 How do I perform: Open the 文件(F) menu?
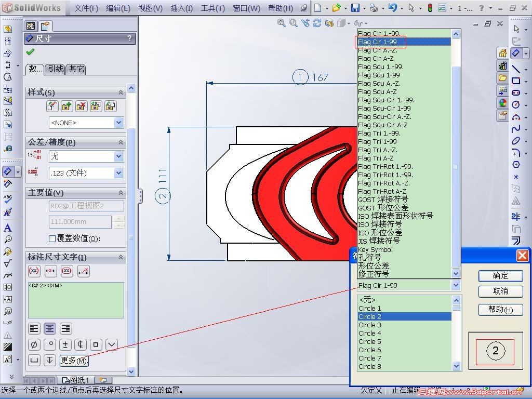point(86,8)
